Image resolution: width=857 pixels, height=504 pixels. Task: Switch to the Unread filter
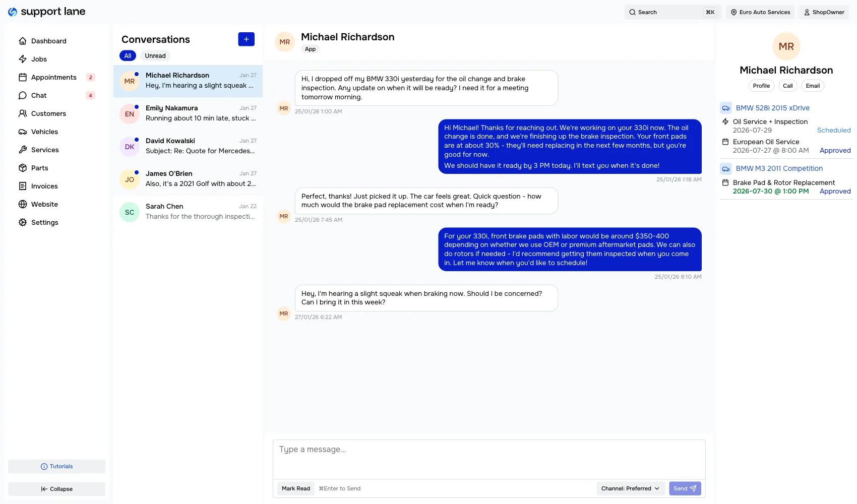click(x=155, y=56)
